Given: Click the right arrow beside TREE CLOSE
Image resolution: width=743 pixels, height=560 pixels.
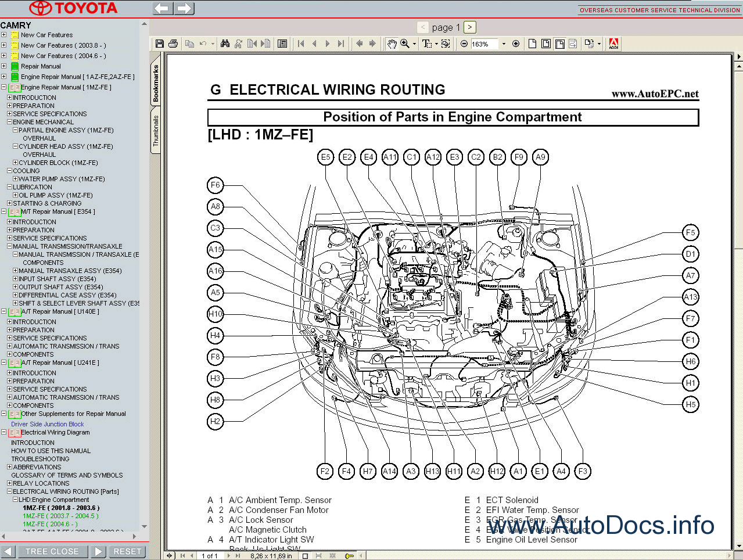Looking at the screenshot, I should 98,551.
